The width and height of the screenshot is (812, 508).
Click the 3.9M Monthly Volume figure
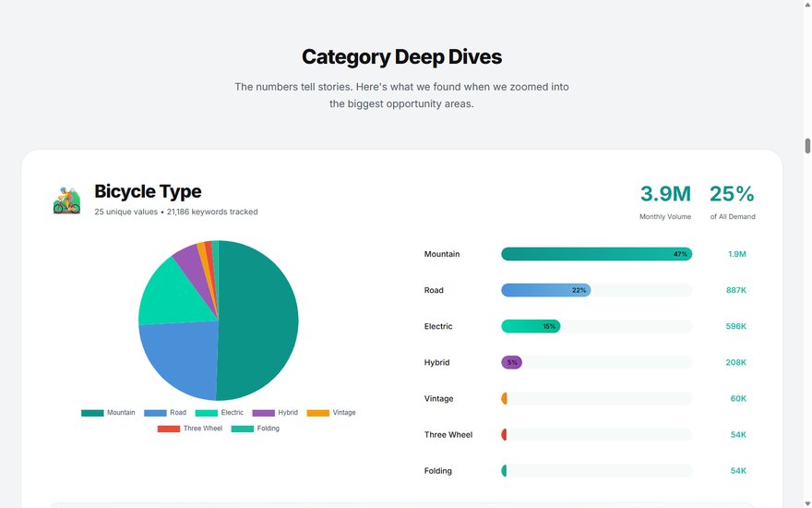coord(665,194)
